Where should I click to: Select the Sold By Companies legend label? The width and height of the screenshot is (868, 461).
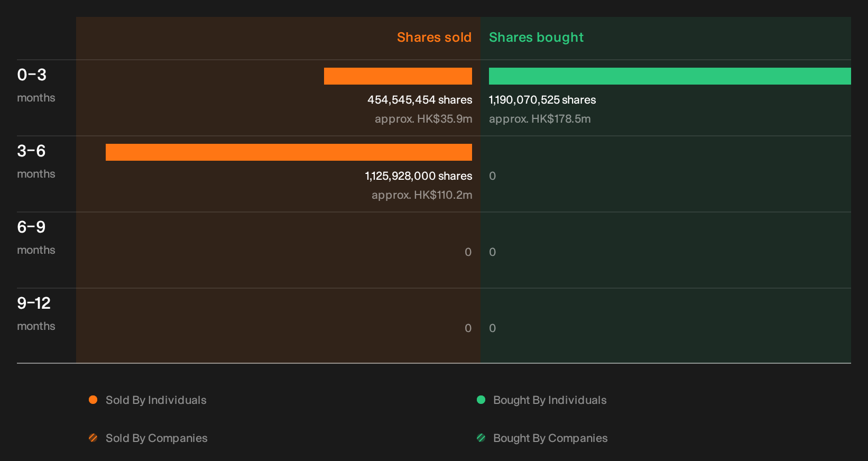(x=156, y=438)
